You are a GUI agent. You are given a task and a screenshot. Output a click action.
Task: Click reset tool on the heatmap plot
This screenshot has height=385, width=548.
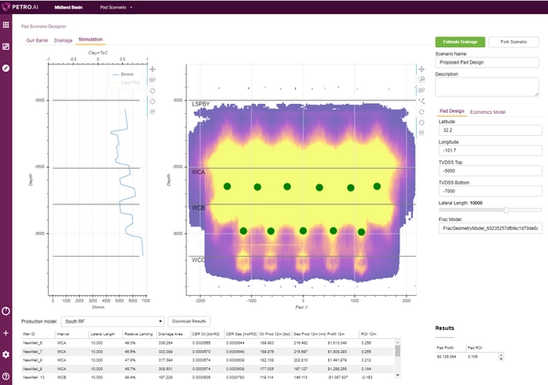point(421,123)
